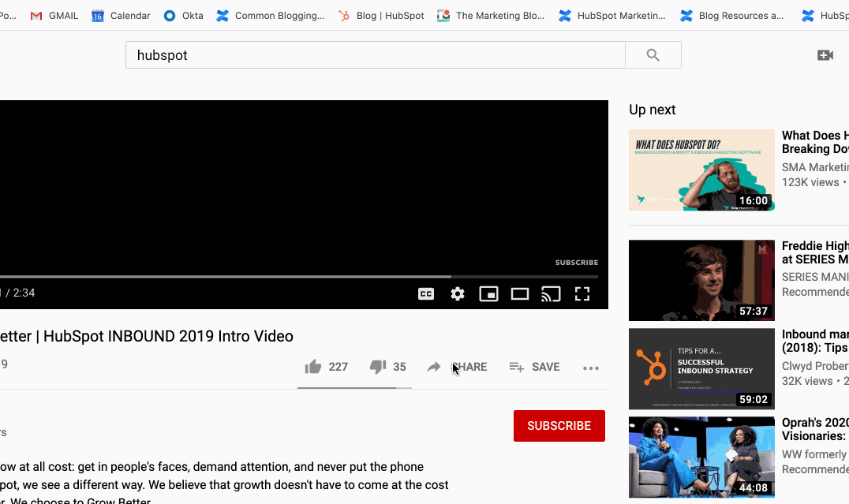The image size is (849, 504).
Task: Click the 227 likes count
Action: [x=338, y=367]
